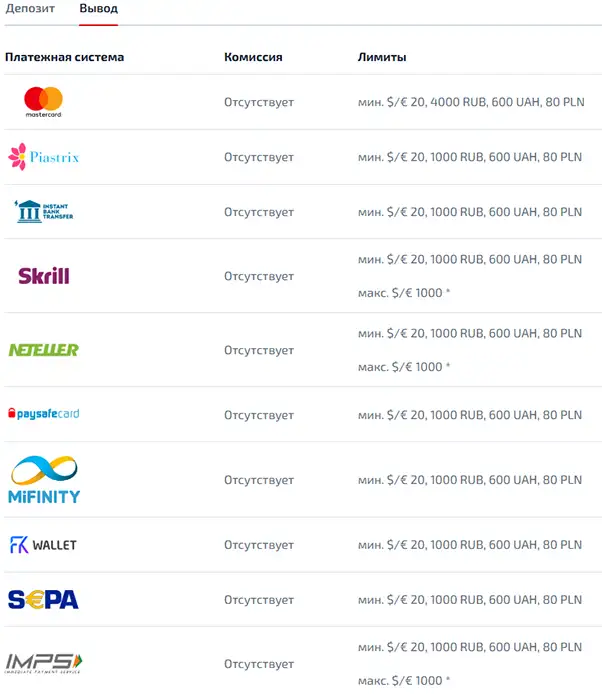Click the paysafecard logo

(x=44, y=414)
